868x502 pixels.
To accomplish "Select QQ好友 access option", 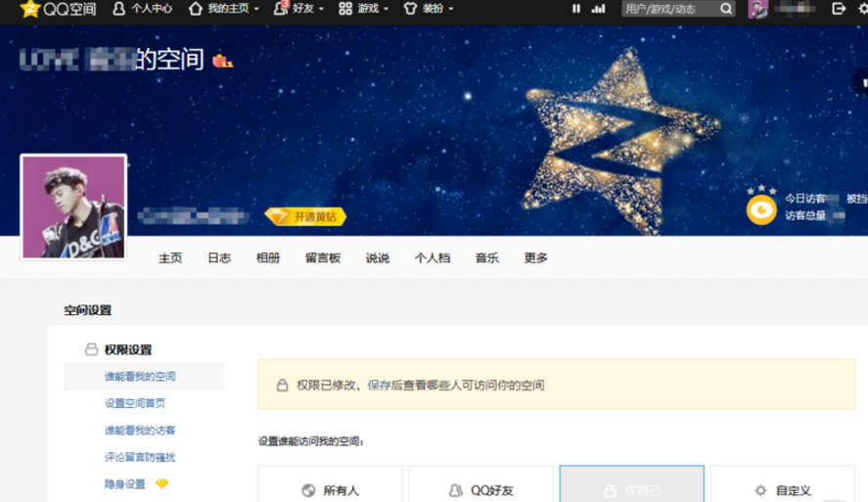I will click(480, 489).
